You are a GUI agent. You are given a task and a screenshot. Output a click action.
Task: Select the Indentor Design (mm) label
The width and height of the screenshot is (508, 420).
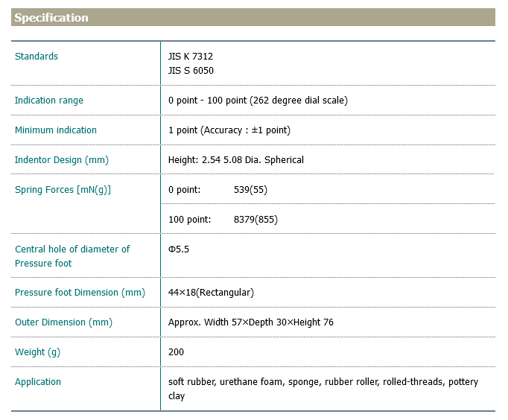point(62,160)
